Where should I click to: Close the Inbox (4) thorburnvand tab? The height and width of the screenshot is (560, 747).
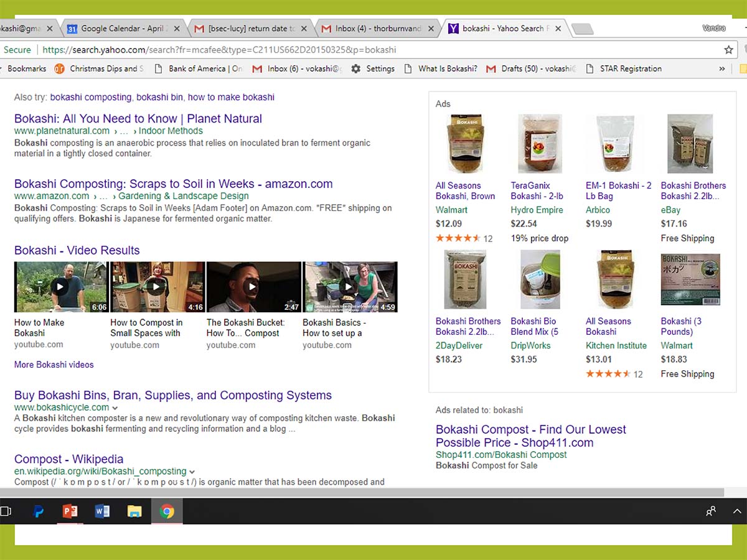coord(431,29)
